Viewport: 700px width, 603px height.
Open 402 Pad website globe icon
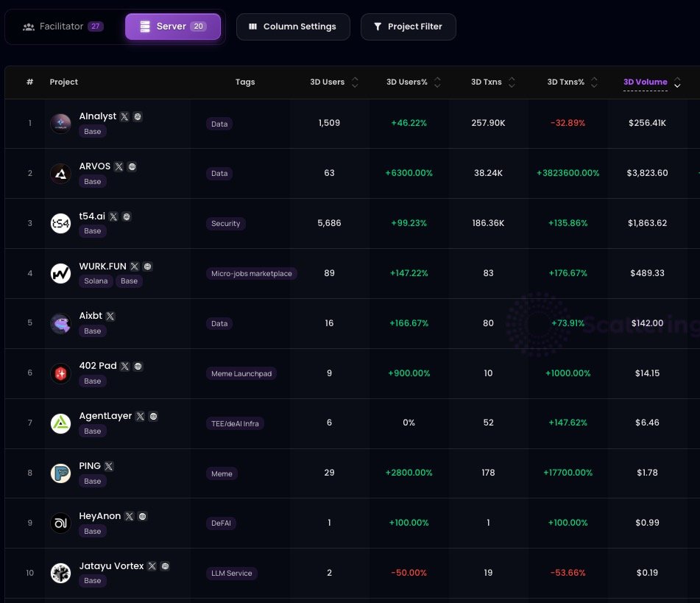pos(138,366)
